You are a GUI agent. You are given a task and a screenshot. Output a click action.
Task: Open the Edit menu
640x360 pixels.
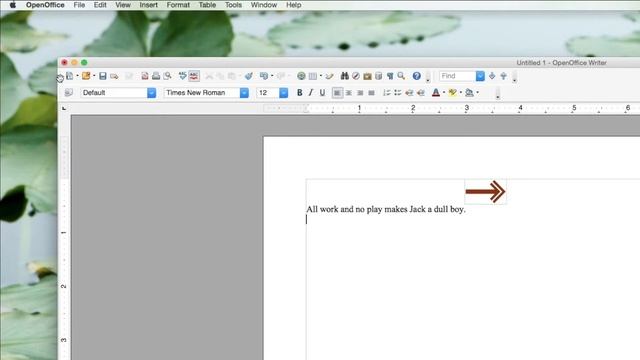(x=100, y=5)
